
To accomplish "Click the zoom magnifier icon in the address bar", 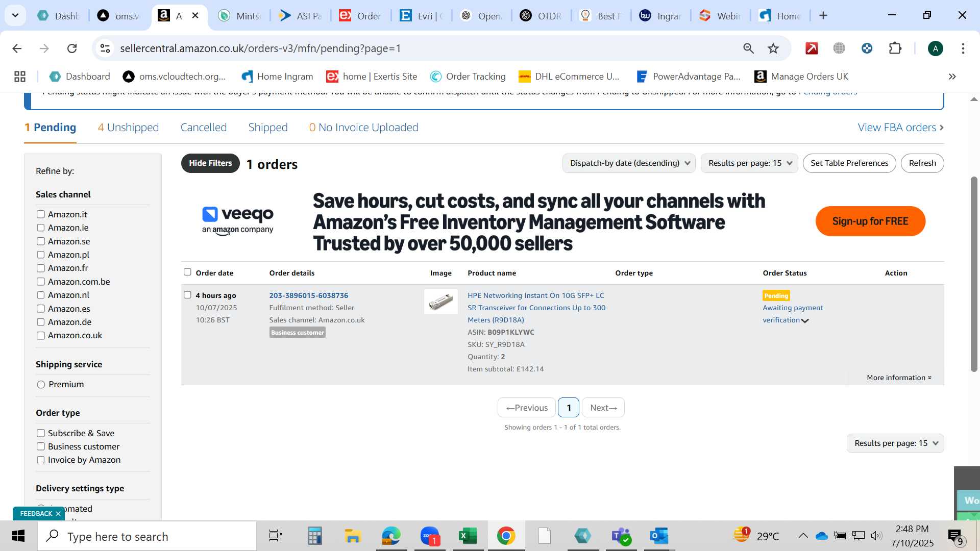I will coord(748,48).
